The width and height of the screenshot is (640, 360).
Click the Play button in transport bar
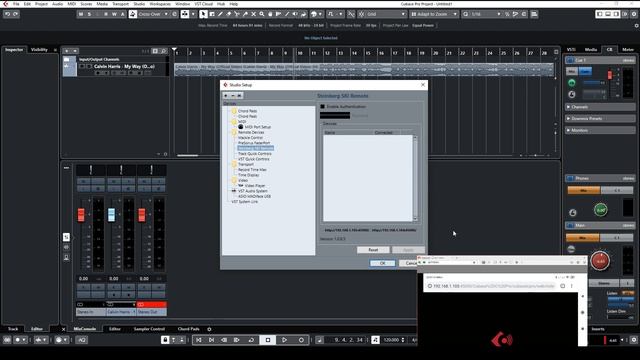(x=284, y=340)
